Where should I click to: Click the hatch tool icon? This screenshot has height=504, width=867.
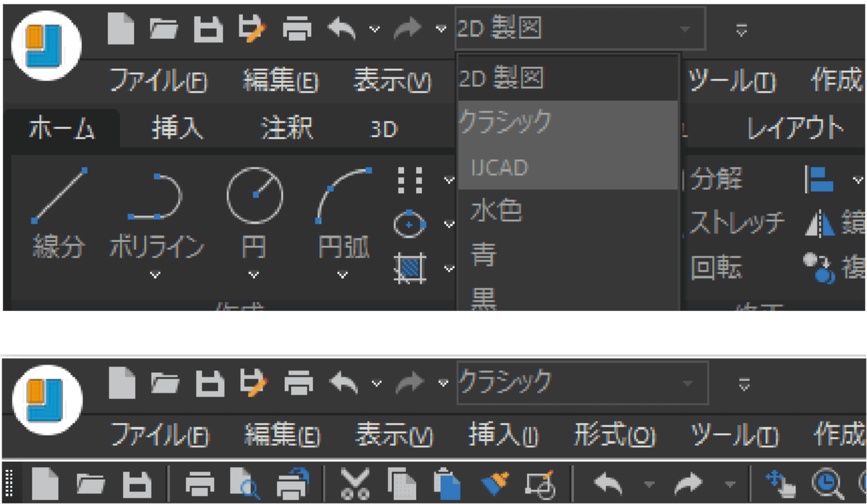point(410,268)
